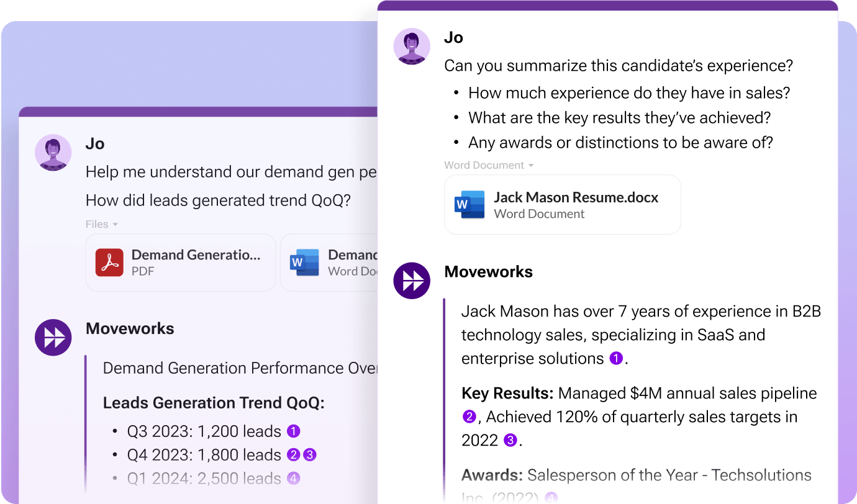Expand the Word Document dropdown arrow
The height and width of the screenshot is (504, 857).
pos(531,166)
